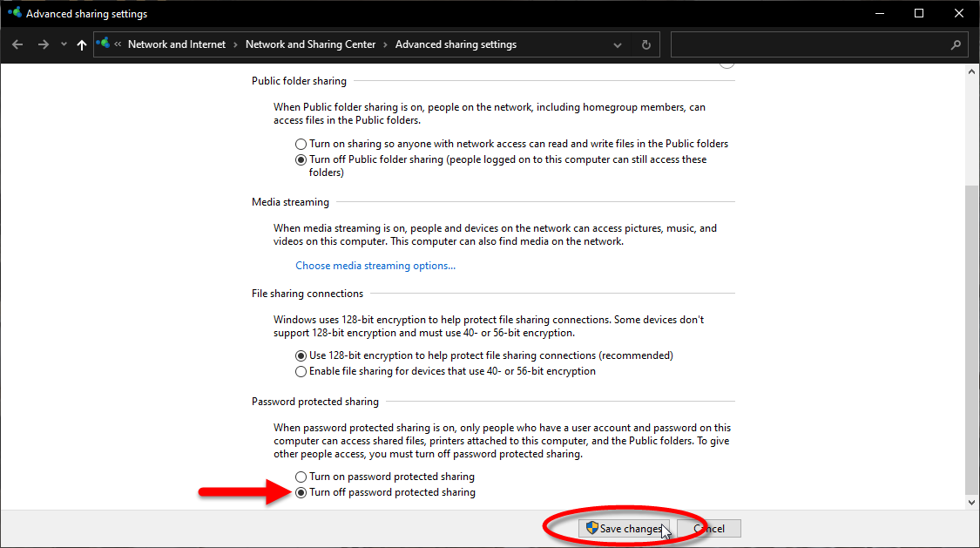Select Turn off Public folder sharing
Viewport: 980px width, 548px height.
301,159
